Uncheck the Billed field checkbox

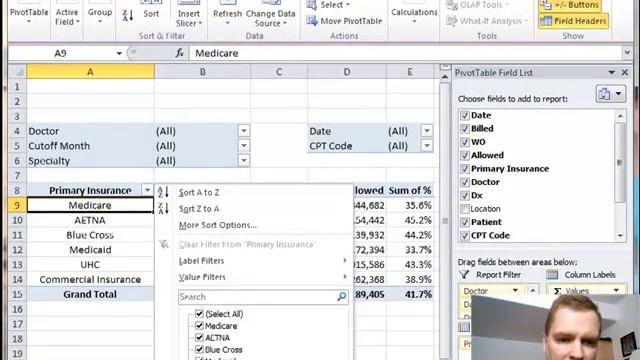(x=464, y=129)
